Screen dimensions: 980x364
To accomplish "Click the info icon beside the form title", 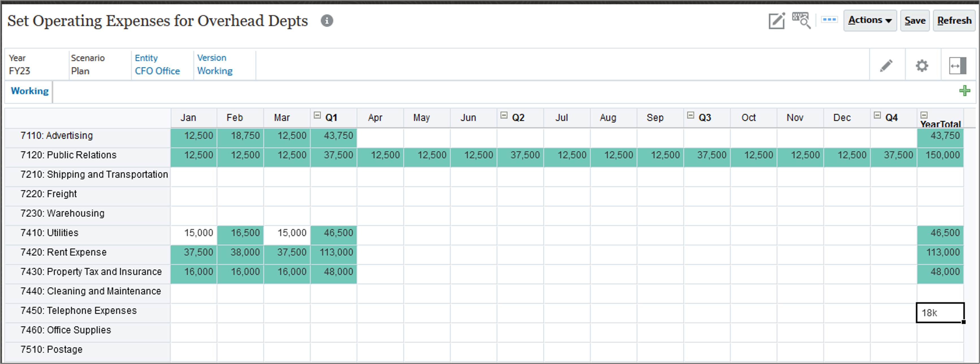I will coord(327,21).
